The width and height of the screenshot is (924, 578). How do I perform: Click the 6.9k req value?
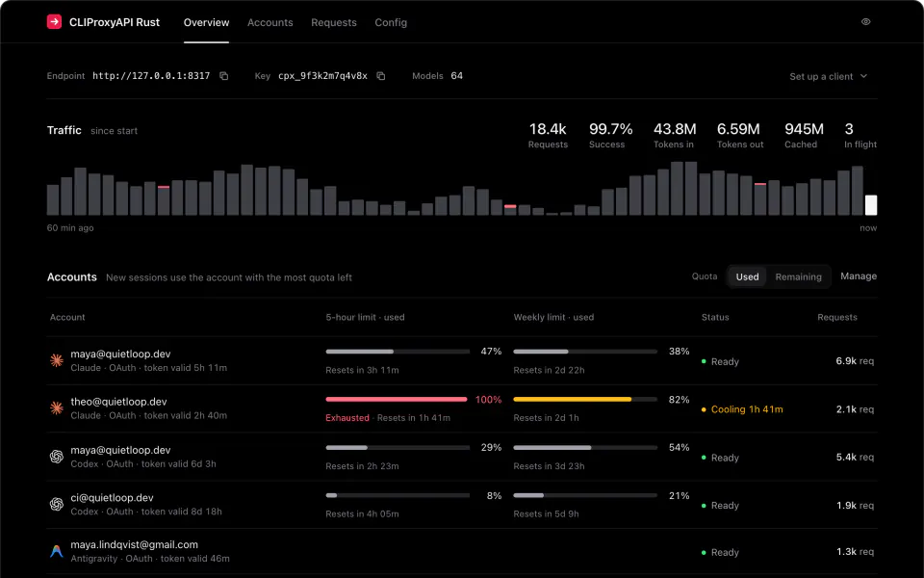coord(855,361)
